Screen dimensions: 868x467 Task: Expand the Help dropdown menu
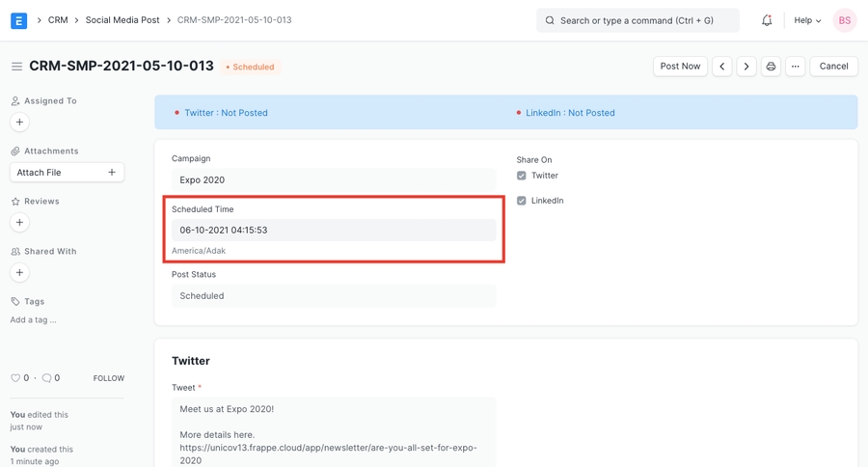click(x=807, y=20)
